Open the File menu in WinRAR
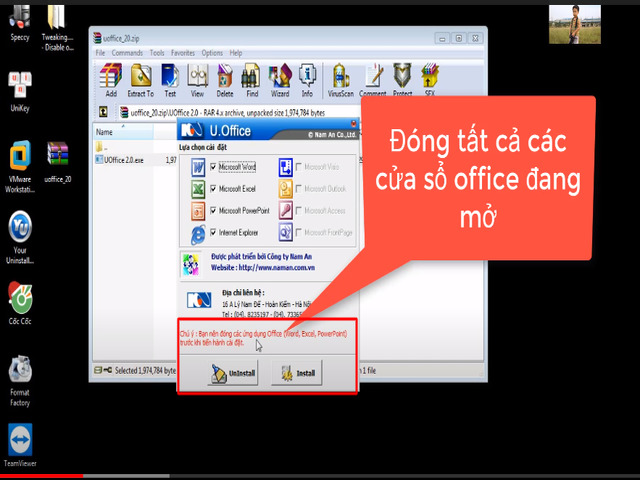 point(100,53)
